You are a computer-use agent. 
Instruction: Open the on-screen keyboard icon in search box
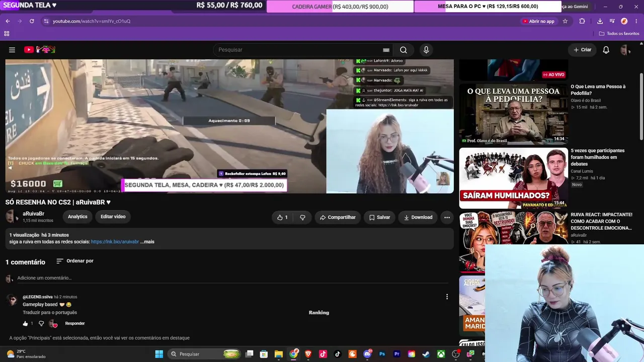click(386, 50)
